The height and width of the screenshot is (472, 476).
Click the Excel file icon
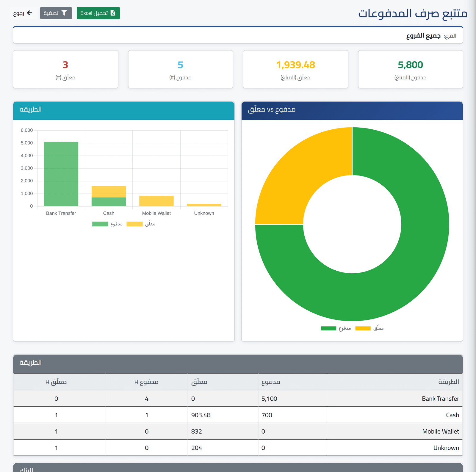coord(113,13)
